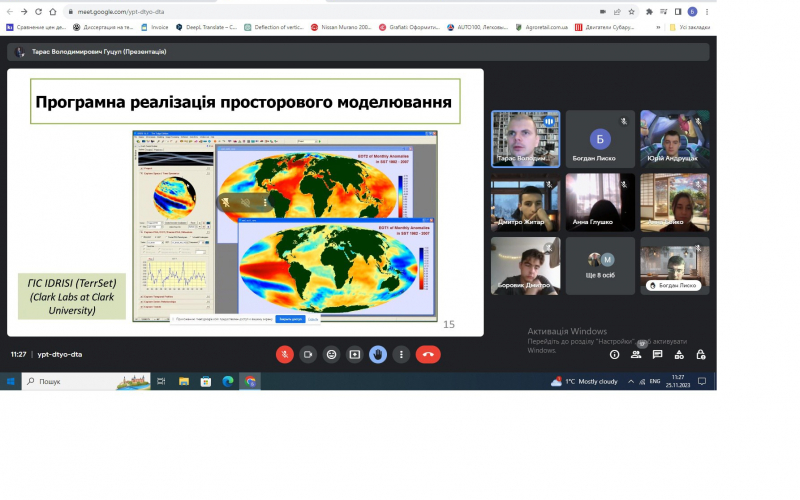Screen dimensions: 800x500
Task: Click the taskbar 'Пошук' search box
Action: (x=86, y=381)
